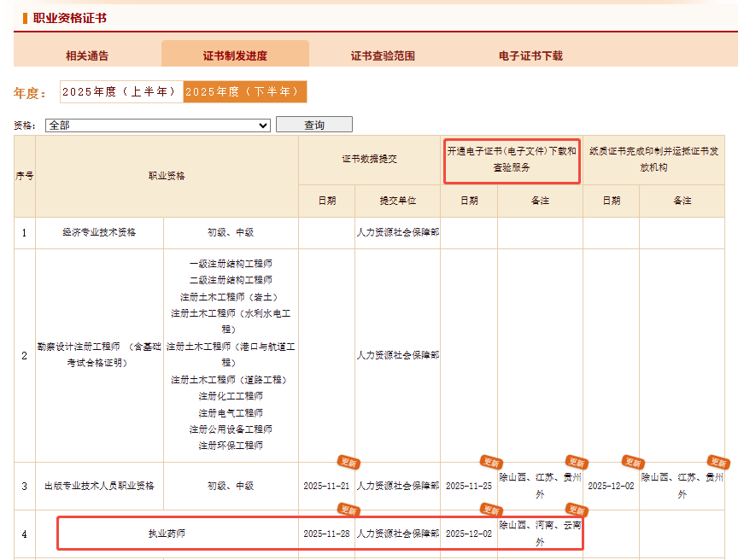Click update badge above row 3 paper certificate remark
The height and width of the screenshot is (560, 738).
[717, 462]
